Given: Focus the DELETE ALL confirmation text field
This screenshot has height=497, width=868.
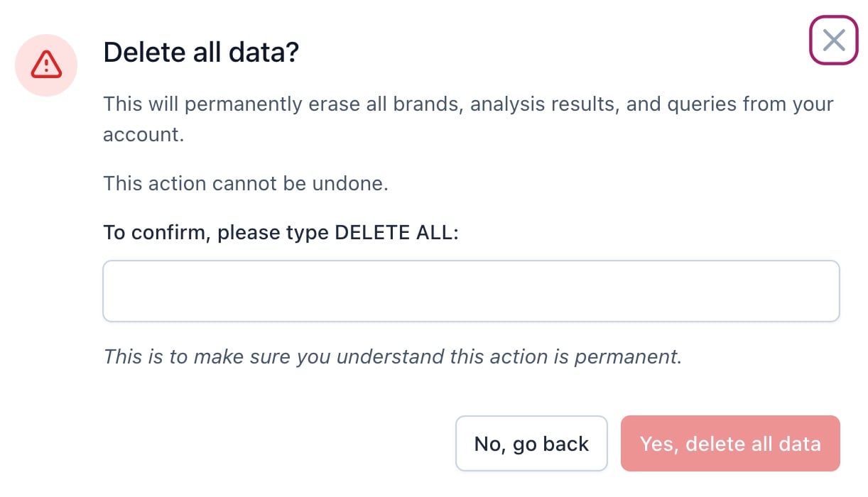Looking at the screenshot, I should coord(471,291).
